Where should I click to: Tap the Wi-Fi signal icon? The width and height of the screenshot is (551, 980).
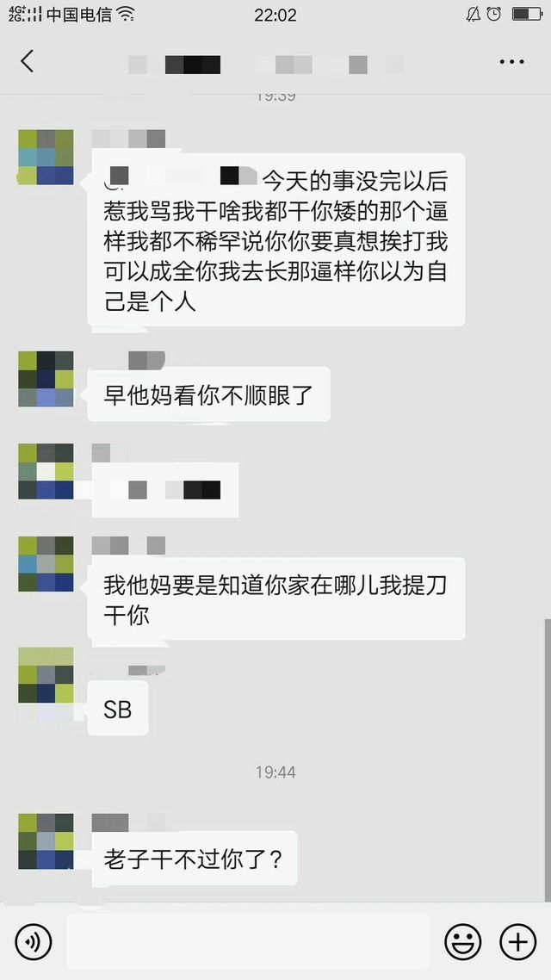point(127,14)
